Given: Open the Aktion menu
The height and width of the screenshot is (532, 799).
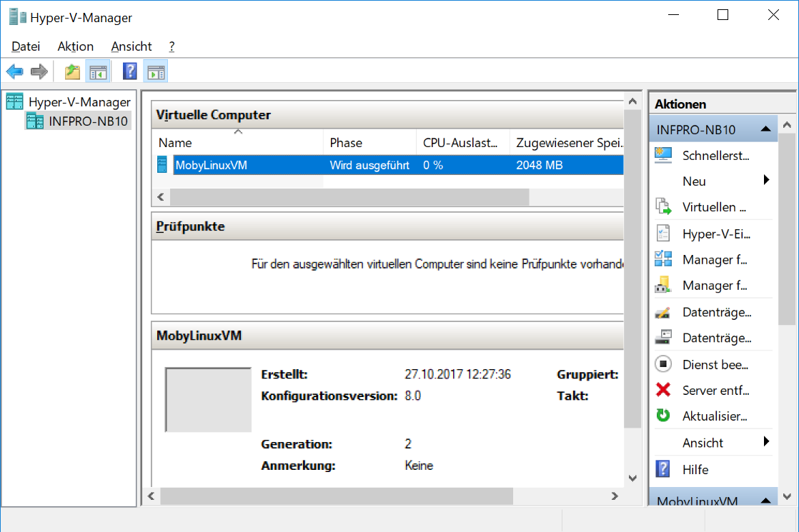Looking at the screenshot, I should pyautogui.click(x=76, y=46).
